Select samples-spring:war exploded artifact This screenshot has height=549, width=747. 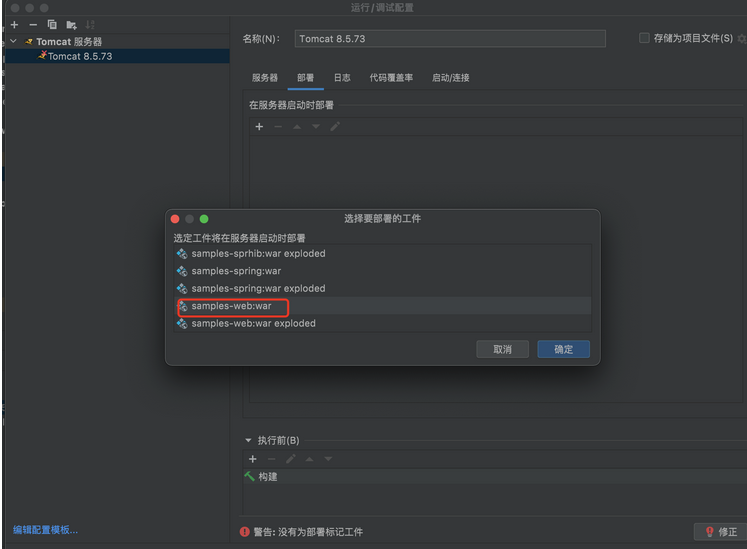[x=383, y=288]
